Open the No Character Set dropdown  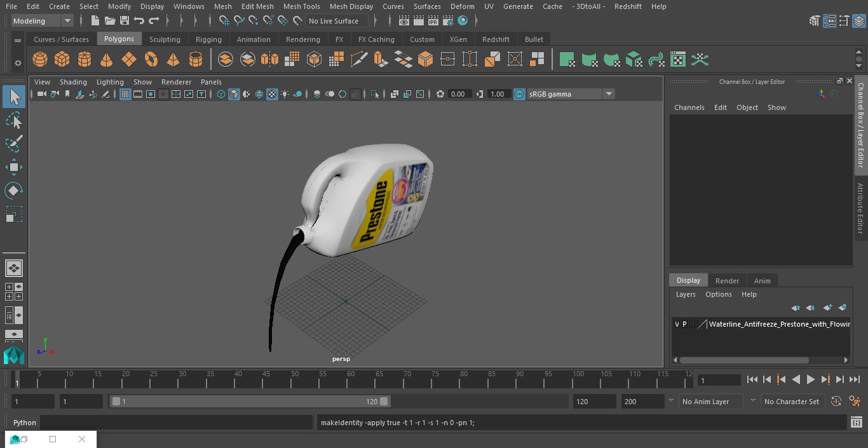coord(792,402)
